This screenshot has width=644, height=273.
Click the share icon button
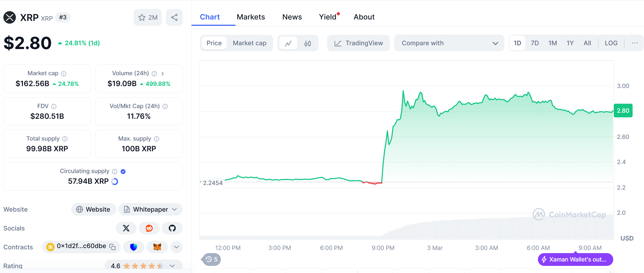coord(174,17)
